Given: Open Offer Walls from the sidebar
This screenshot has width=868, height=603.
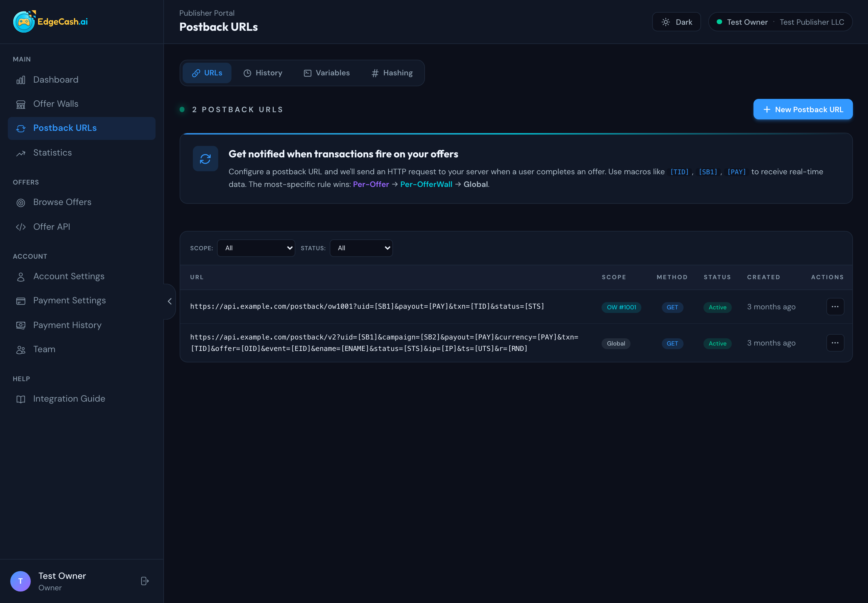Looking at the screenshot, I should (x=82, y=104).
